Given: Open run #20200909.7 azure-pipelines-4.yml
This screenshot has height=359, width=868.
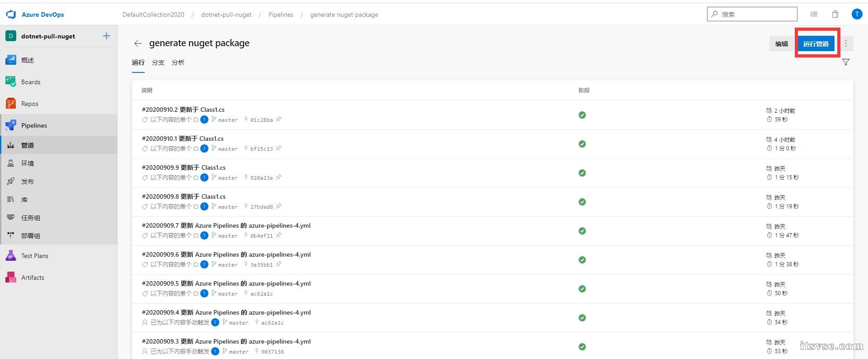Looking at the screenshot, I should (x=226, y=225).
